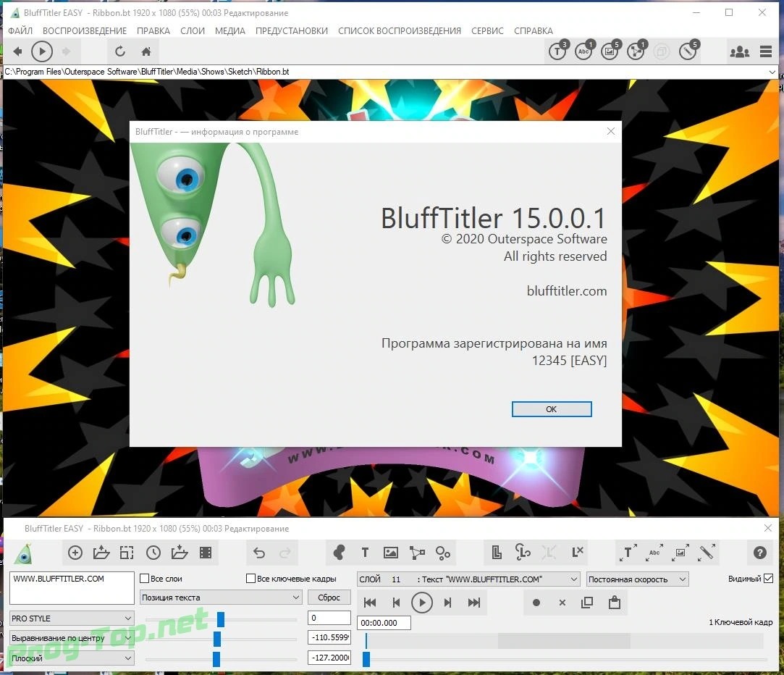This screenshot has height=675, width=784.
Task: Click the question mark help icon
Action: pos(759,553)
